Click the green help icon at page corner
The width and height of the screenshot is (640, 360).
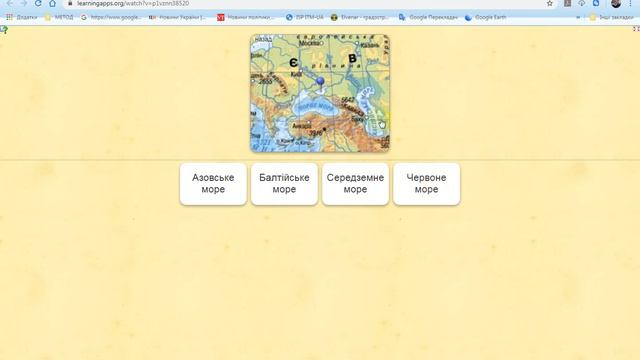4,29
